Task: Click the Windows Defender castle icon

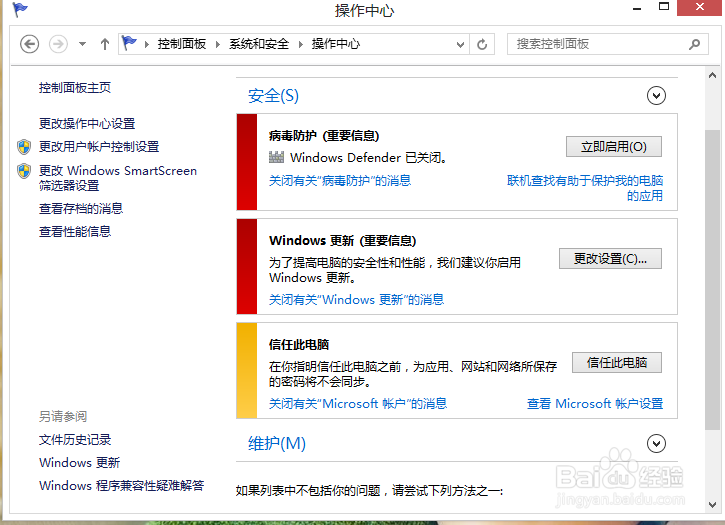Action: coord(276,157)
